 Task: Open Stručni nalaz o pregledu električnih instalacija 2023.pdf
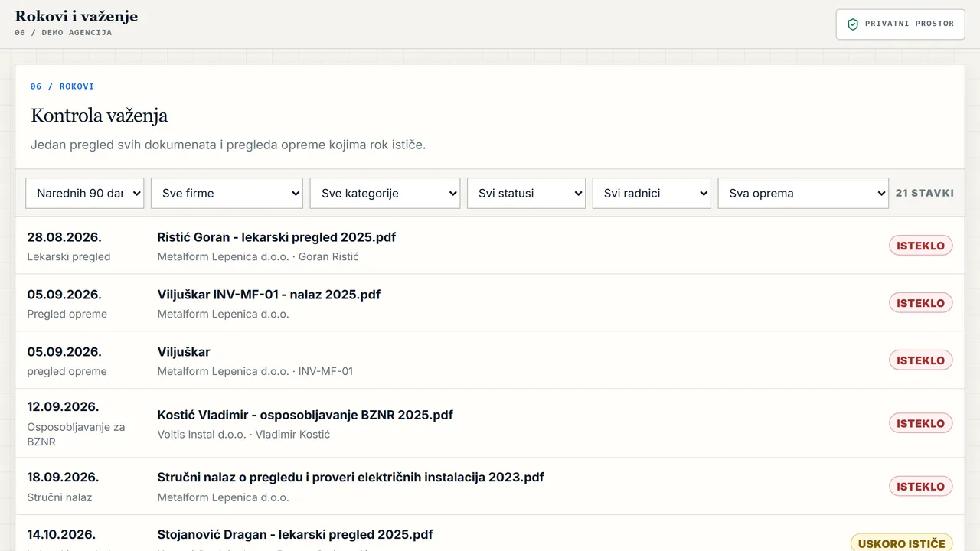351,477
